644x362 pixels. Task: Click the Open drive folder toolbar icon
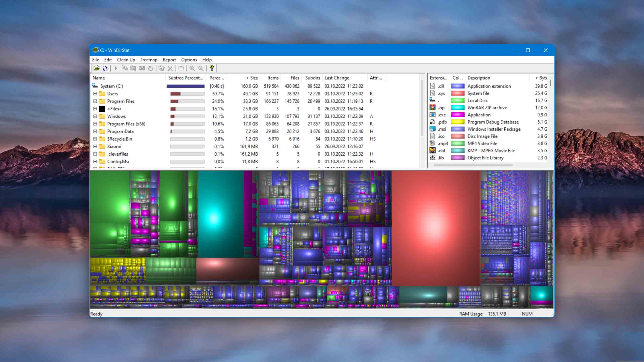(96, 68)
